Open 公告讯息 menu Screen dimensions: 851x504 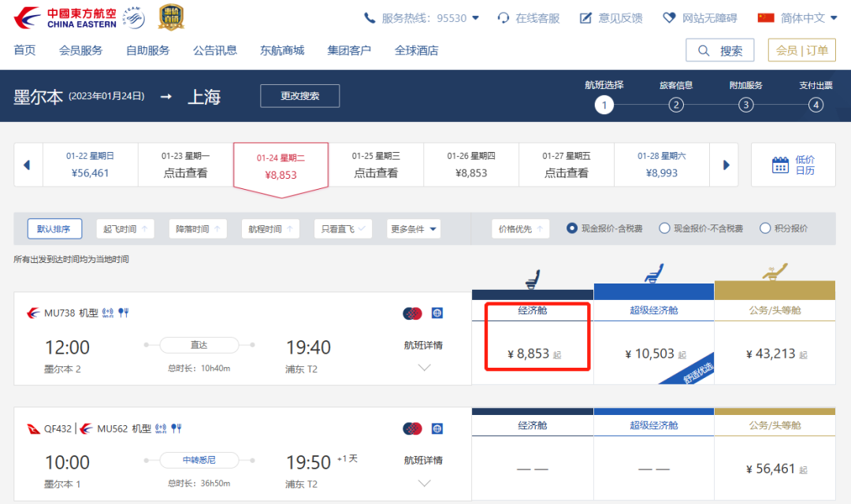(215, 50)
